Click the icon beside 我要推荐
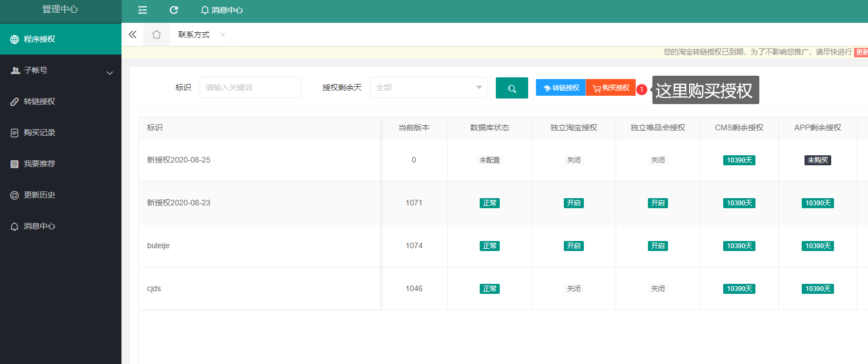 [x=14, y=164]
